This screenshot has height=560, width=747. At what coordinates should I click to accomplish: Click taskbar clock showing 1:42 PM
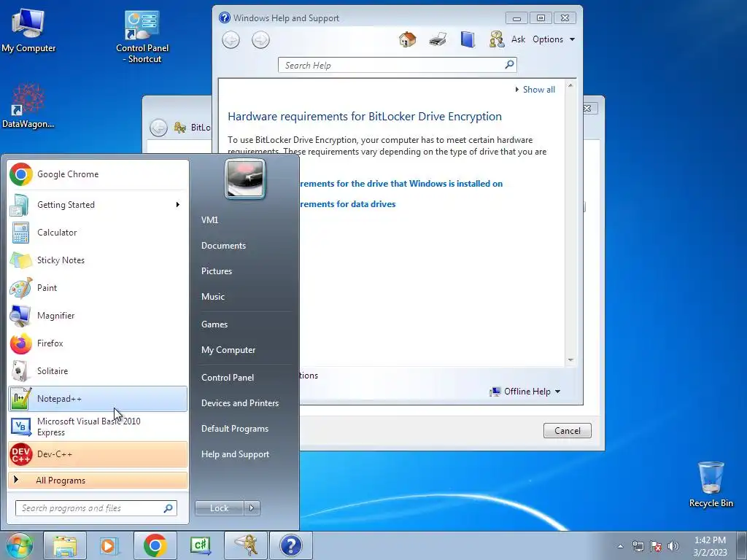click(x=710, y=546)
